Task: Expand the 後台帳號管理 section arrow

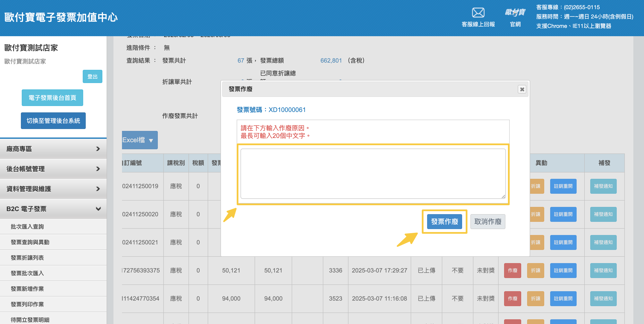Action: [x=98, y=169]
